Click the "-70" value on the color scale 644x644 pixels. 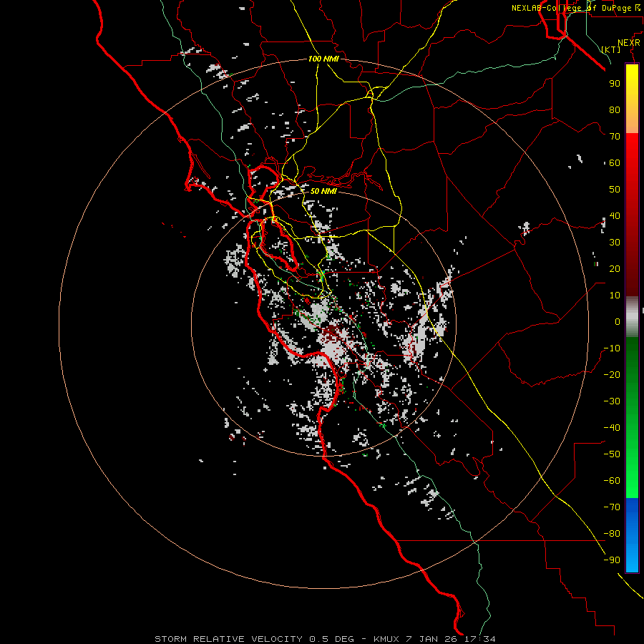pos(612,507)
